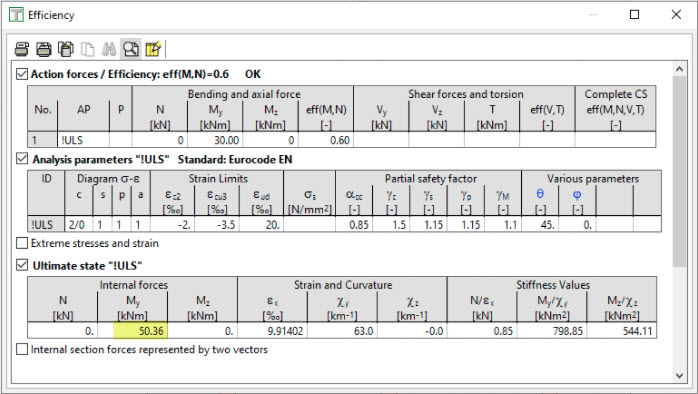Click the yellow table edit pencil icon

pos(153,49)
